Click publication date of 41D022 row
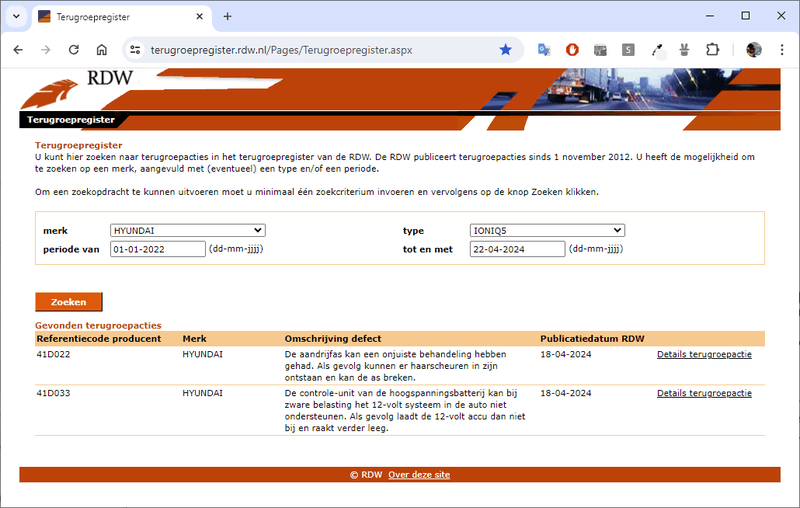 566,354
